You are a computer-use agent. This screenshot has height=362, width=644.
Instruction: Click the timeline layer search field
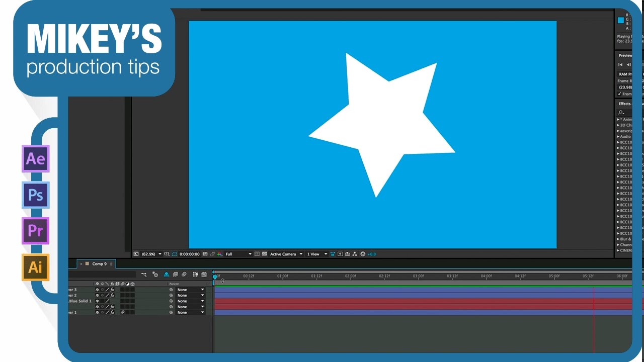pos(102,275)
